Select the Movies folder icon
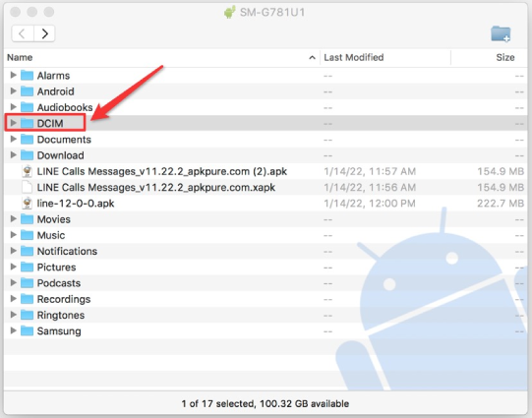This screenshot has height=418, width=532. (x=27, y=219)
